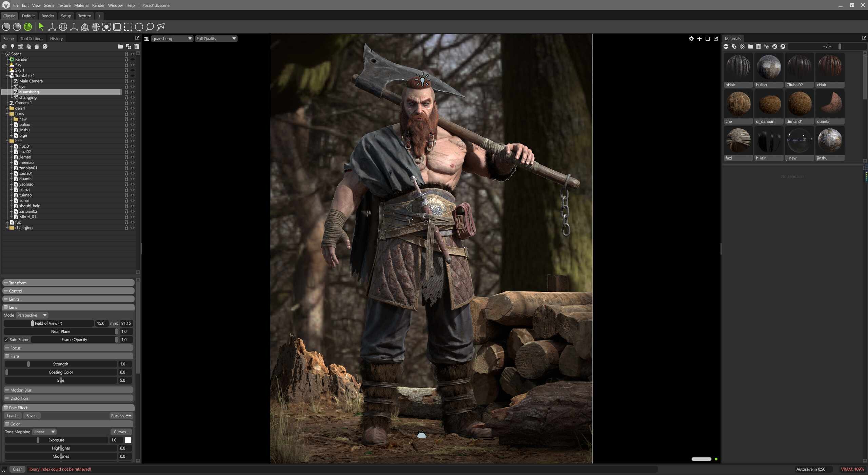
Task: Select the green arrow selection tool
Action: coord(41,27)
